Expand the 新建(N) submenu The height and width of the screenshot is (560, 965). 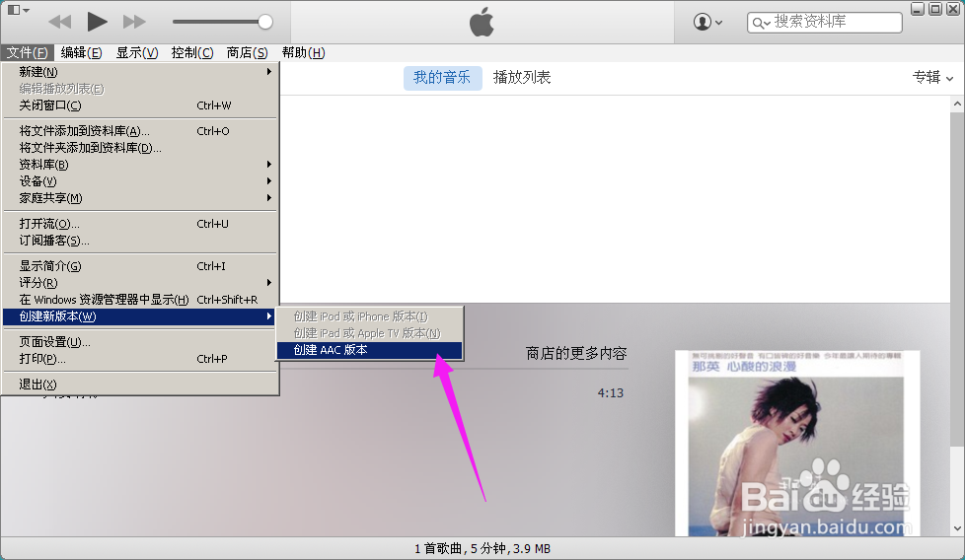[140, 72]
